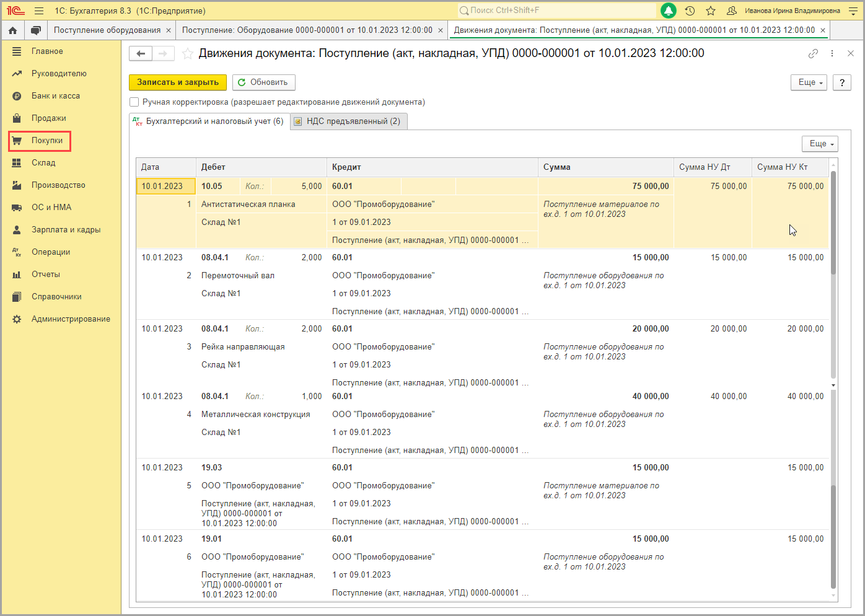Open service settings menu icon
The height and width of the screenshot is (616, 865).
click(853, 11)
